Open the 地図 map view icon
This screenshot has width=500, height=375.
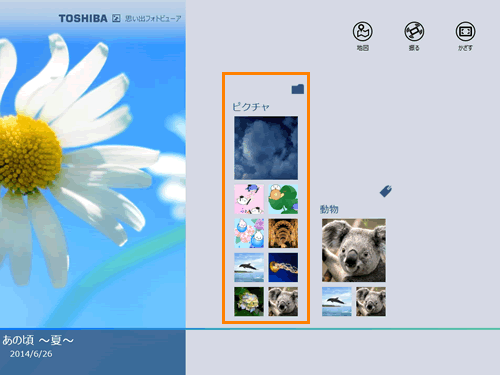point(362,31)
